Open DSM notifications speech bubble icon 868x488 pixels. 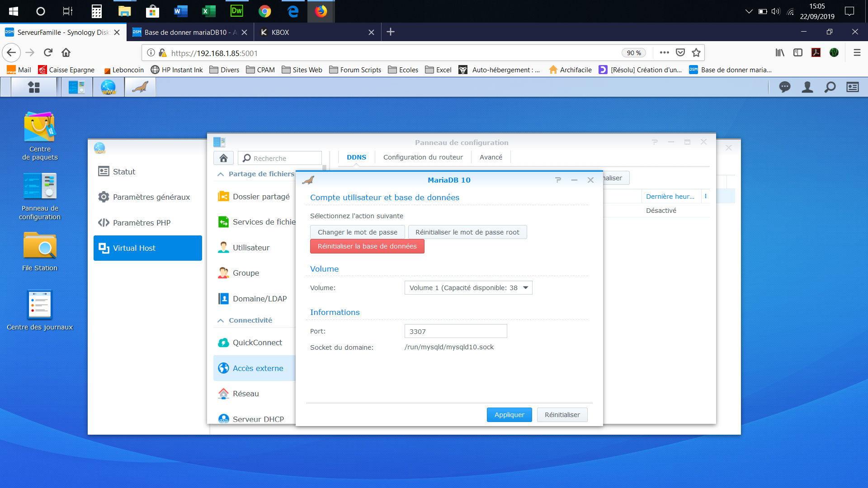click(785, 87)
